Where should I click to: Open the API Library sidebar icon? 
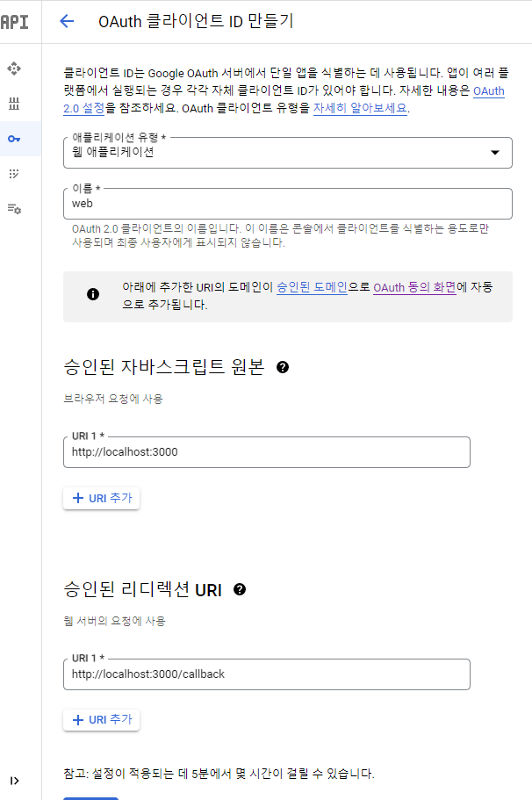[14, 104]
